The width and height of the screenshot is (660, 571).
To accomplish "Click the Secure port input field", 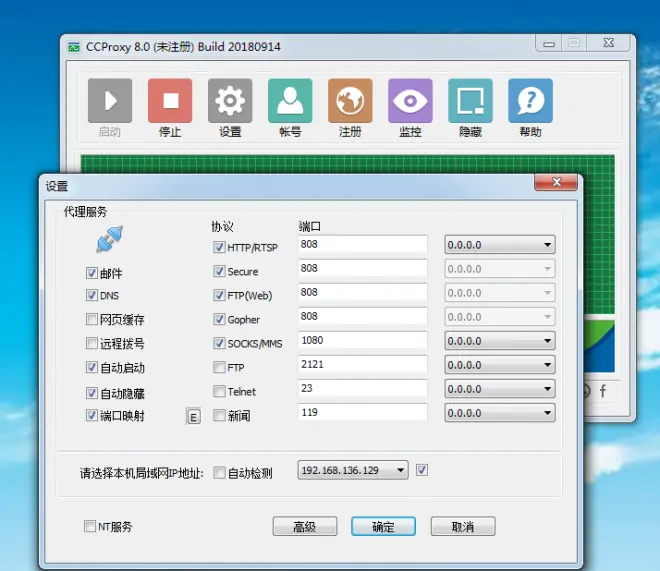I will [362, 268].
